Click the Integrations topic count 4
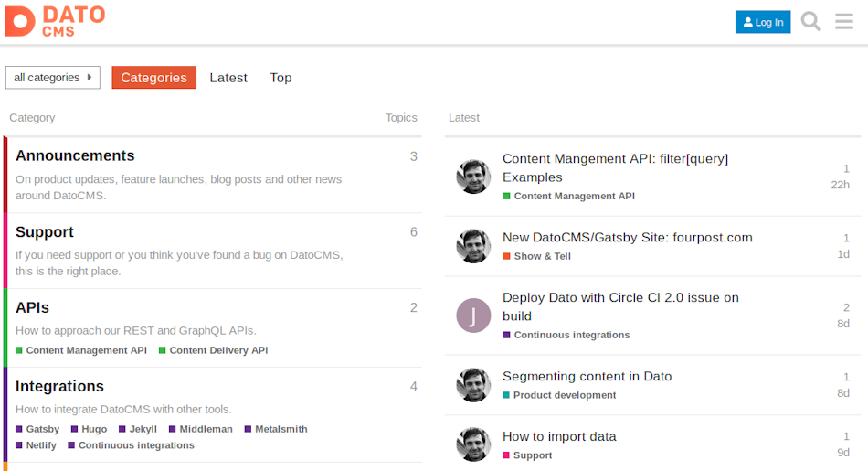Viewport: 868px width, 471px height. point(414,386)
